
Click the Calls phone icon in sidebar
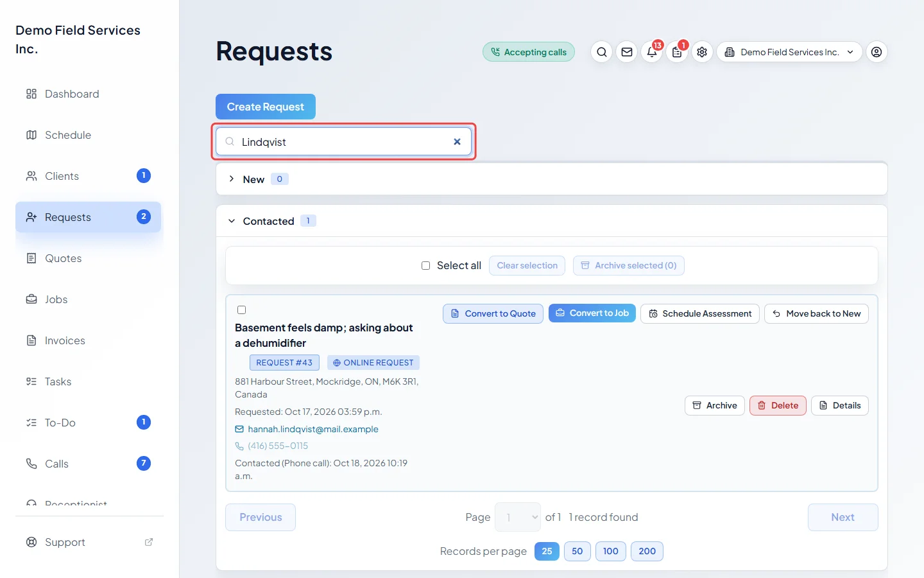click(x=31, y=464)
